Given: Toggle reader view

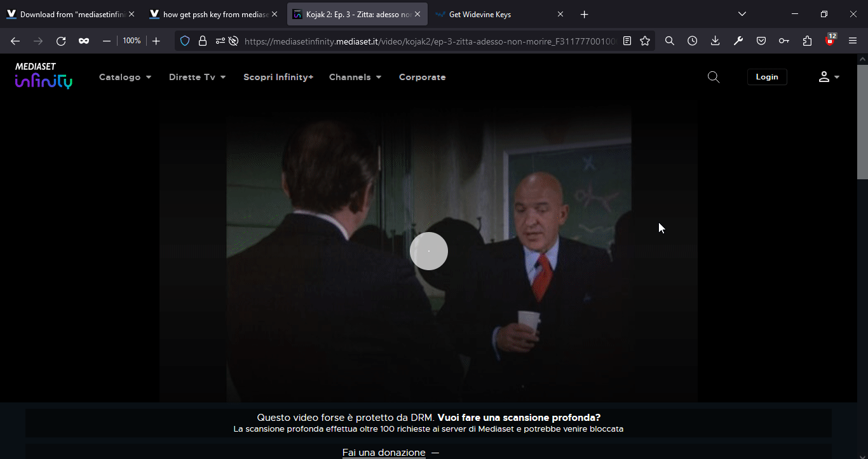Looking at the screenshot, I should [x=627, y=41].
